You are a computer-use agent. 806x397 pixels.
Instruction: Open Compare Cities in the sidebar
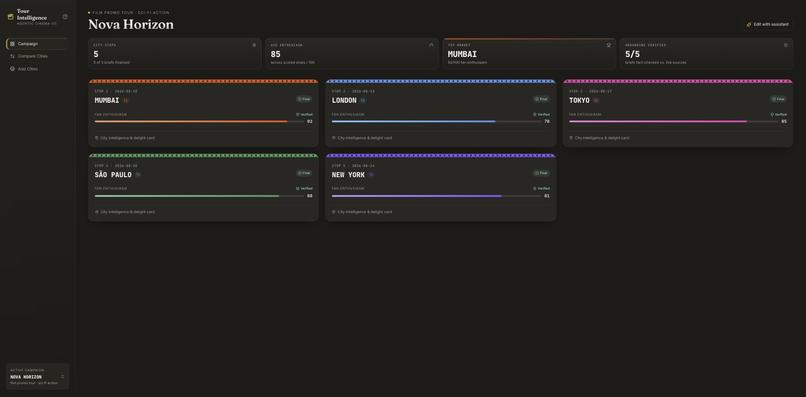coord(37,56)
